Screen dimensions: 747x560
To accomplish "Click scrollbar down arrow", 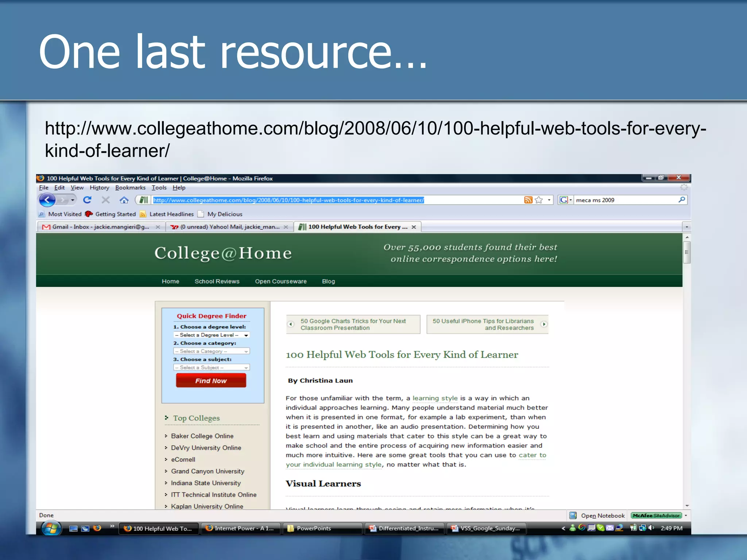I will pos(687,506).
